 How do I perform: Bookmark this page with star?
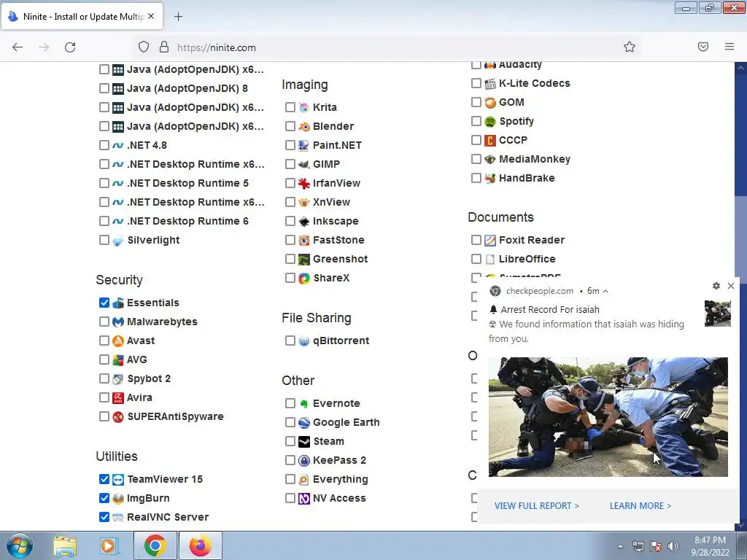click(x=630, y=47)
